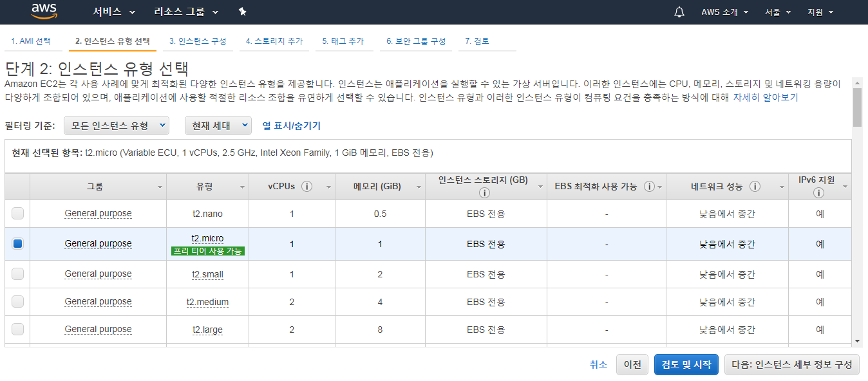This screenshot has height=381, width=868.
Task: Select the t2.medium row checkbox
Action: [17, 301]
